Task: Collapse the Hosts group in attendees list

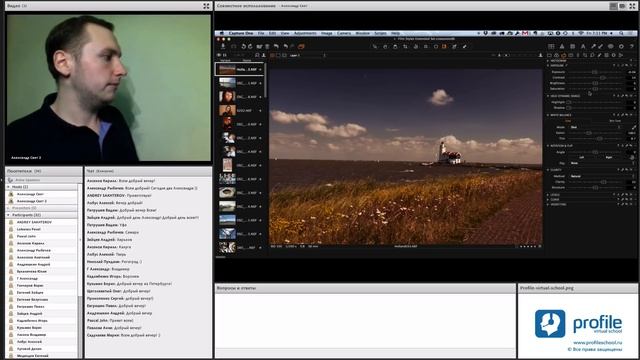Action: (9, 187)
